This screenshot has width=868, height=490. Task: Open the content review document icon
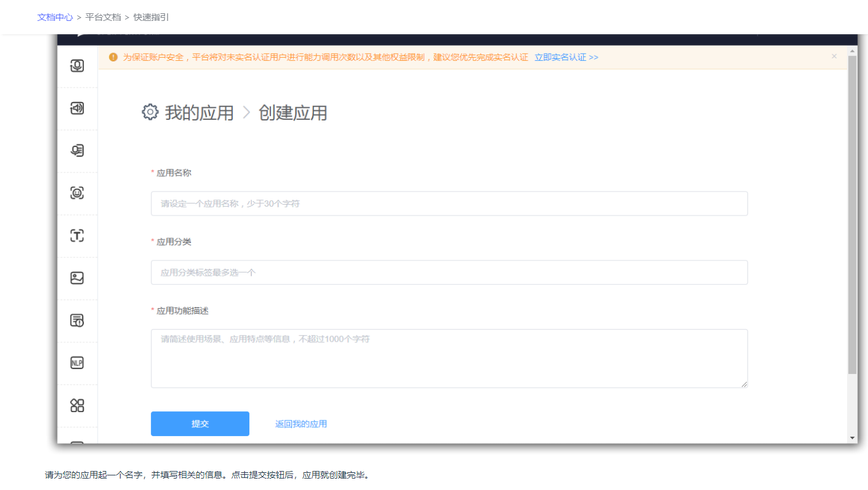pos(77,320)
